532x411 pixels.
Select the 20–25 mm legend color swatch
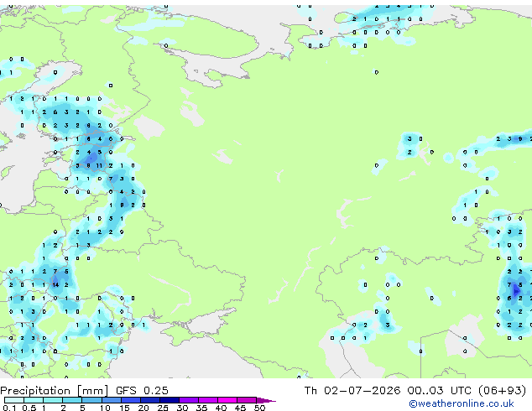click(149, 400)
